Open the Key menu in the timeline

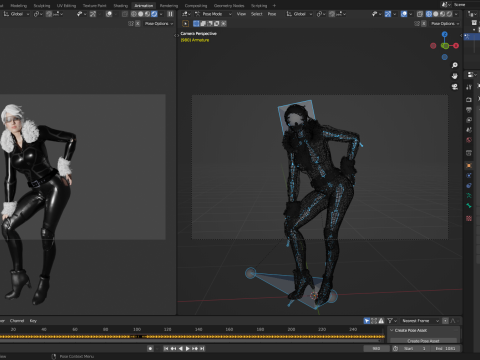tap(33, 321)
